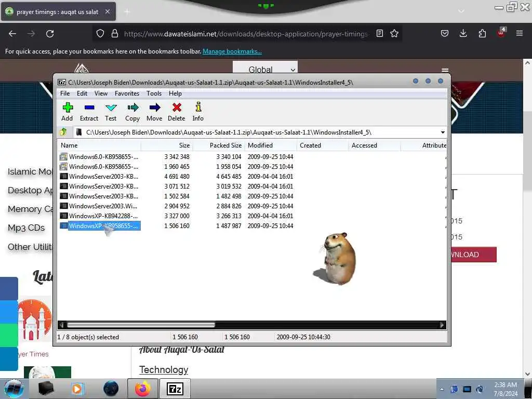Viewport: 532px width, 399px height.
Task: Open the Tools menu
Action: pyautogui.click(x=154, y=94)
